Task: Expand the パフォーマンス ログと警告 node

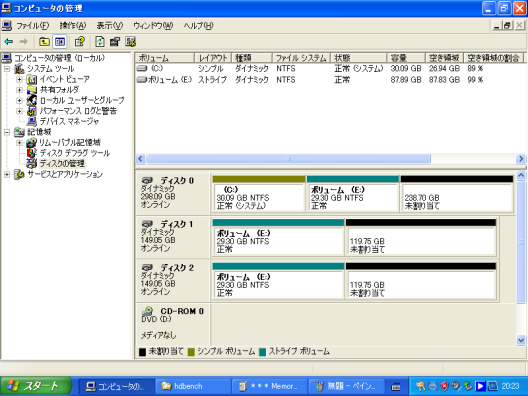Action: click(x=20, y=111)
